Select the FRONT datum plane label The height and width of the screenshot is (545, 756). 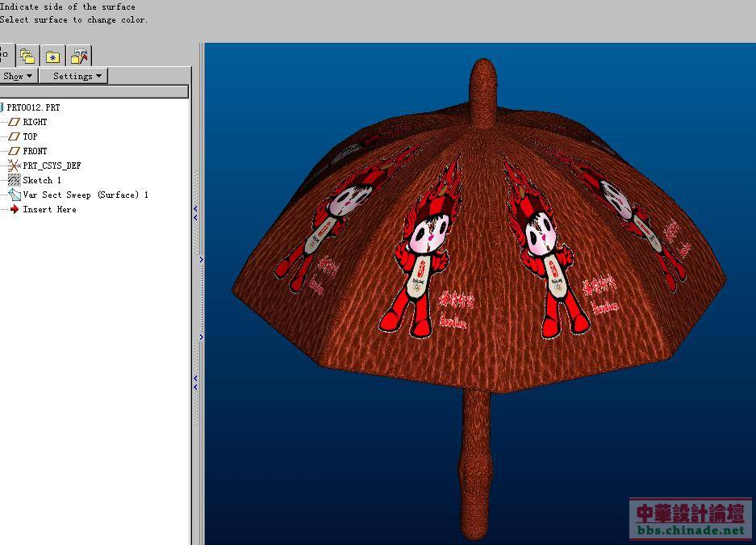(x=35, y=151)
